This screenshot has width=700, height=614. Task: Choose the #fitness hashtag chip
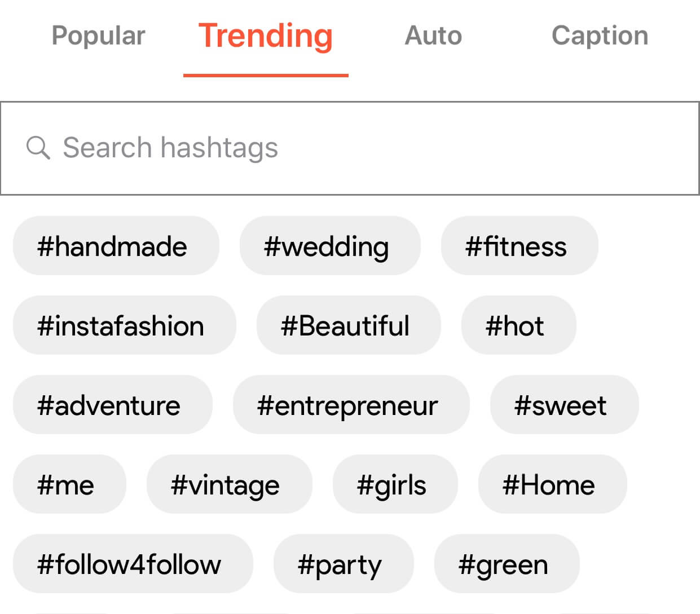pyautogui.click(x=520, y=246)
